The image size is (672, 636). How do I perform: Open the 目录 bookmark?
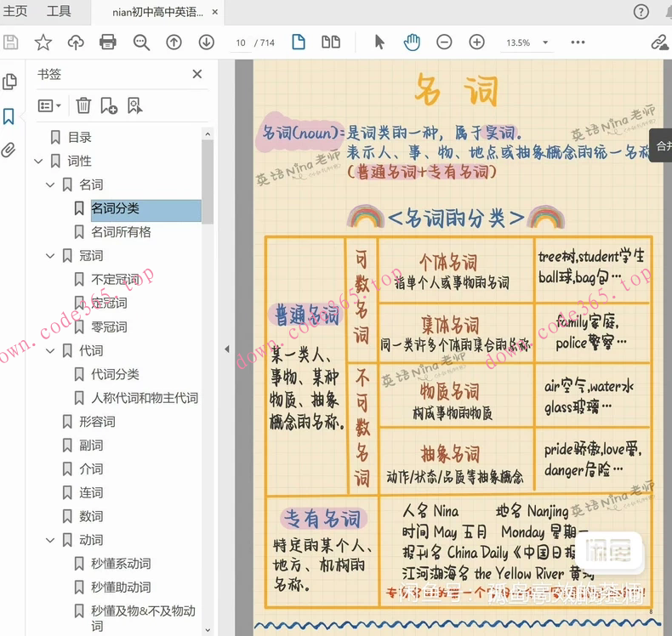pyautogui.click(x=80, y=138)
